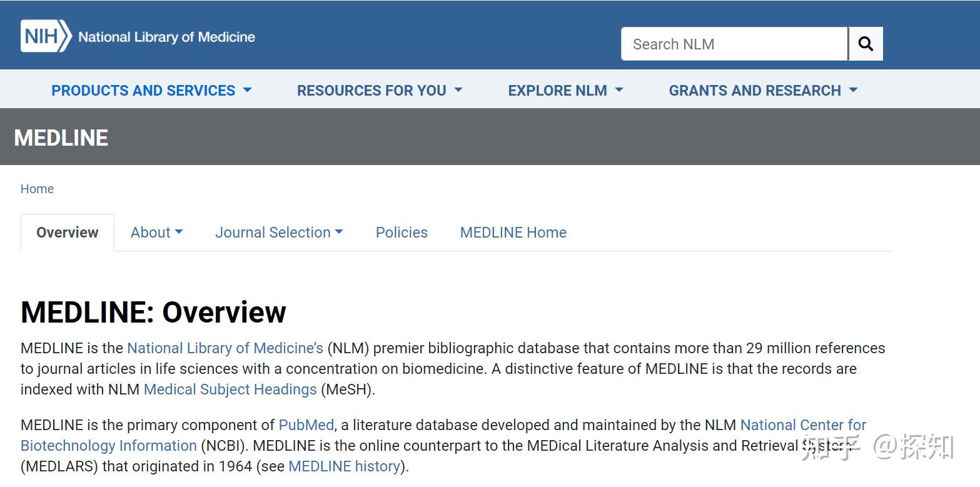
Task: Click the Home breadcrumb link
Action: (x=37, y=188)
